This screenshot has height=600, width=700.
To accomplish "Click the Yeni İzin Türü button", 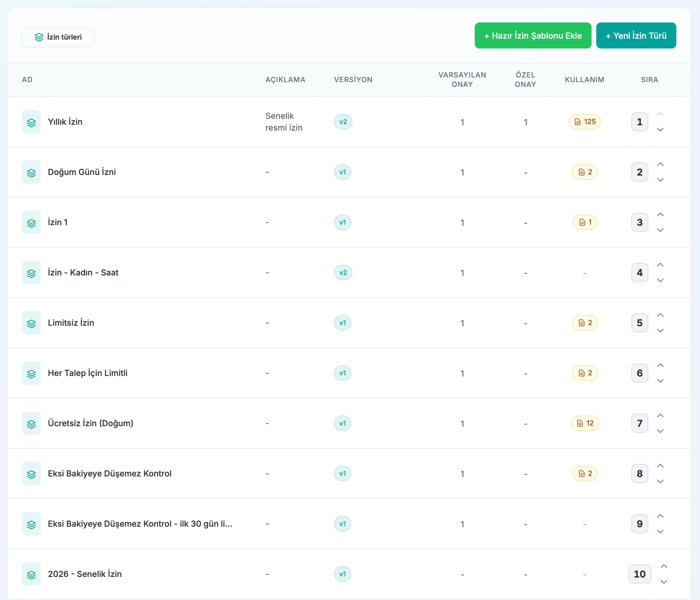I will [636, 36].
